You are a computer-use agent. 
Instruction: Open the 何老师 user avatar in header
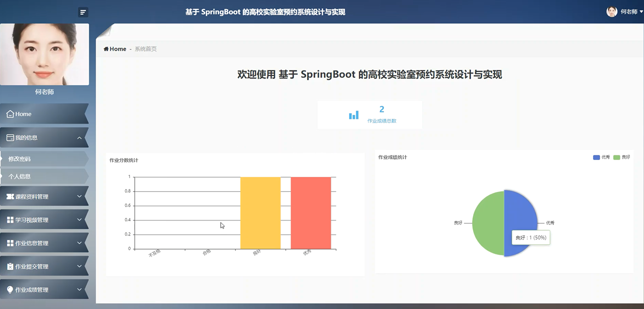[x=612, y=11]
